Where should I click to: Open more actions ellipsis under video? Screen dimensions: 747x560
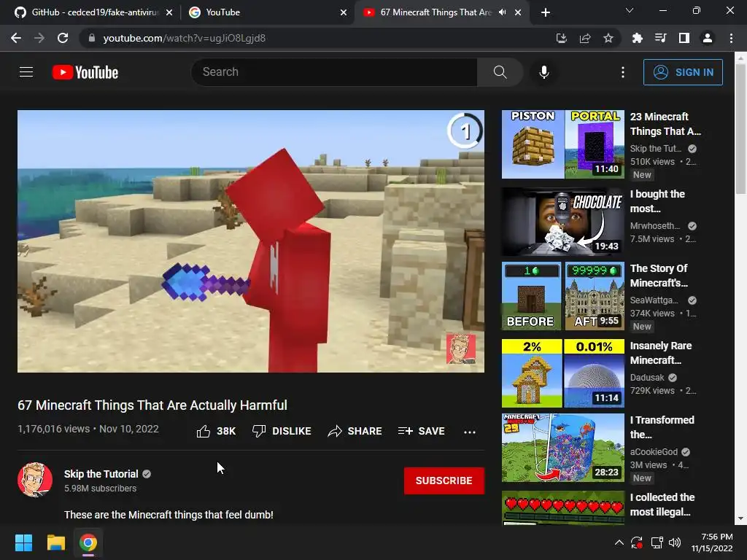(x=470, y=432)
